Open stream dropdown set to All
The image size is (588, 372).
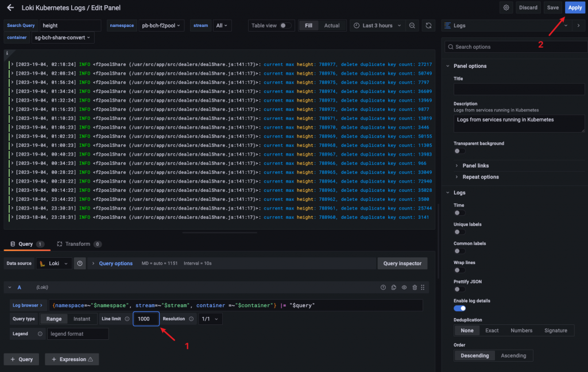point(222,25)
